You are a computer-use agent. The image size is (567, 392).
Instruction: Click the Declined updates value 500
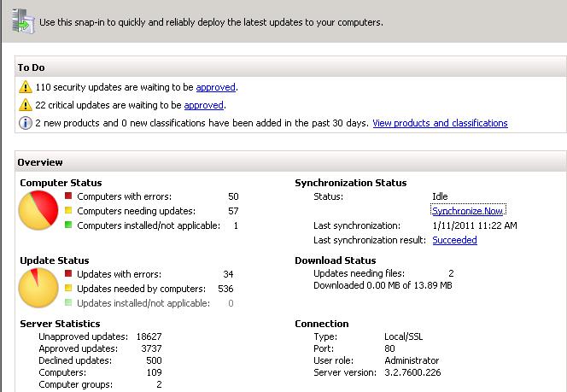(x=154, y=360)
